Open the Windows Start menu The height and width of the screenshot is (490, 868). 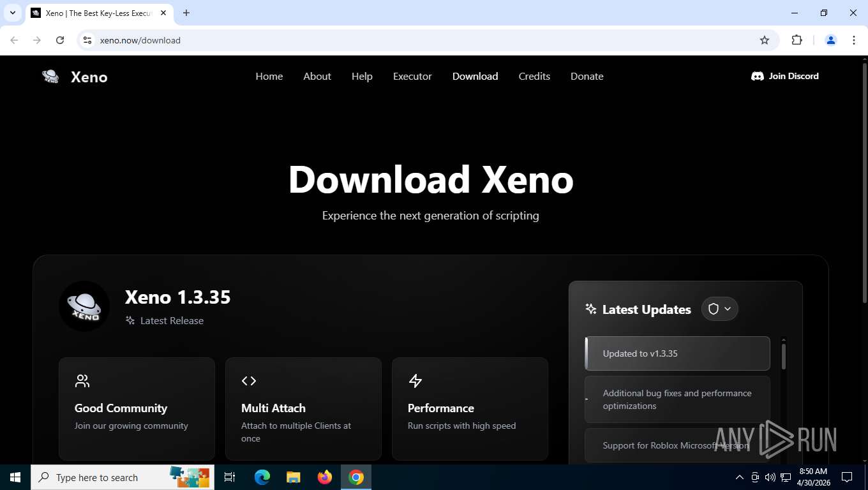pos(15,477)
